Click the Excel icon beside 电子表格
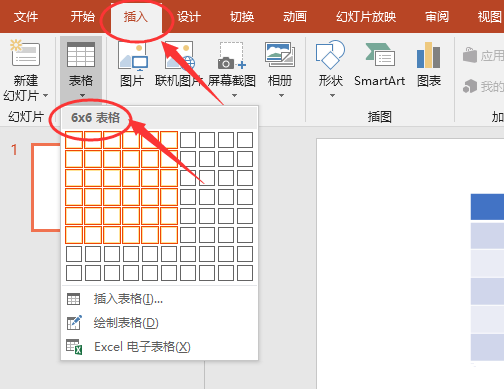Image resolution: width=504 pixels, height=389 pixels. click(74, 347)
